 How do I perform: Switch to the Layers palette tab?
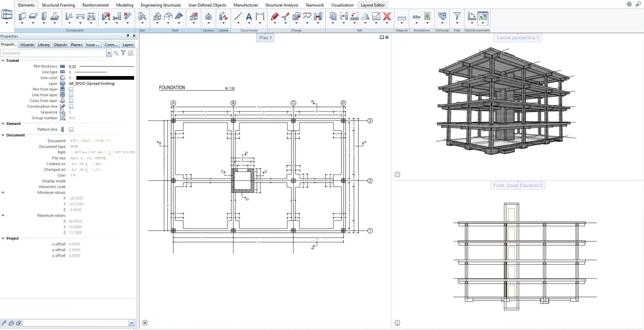point(128,45)
